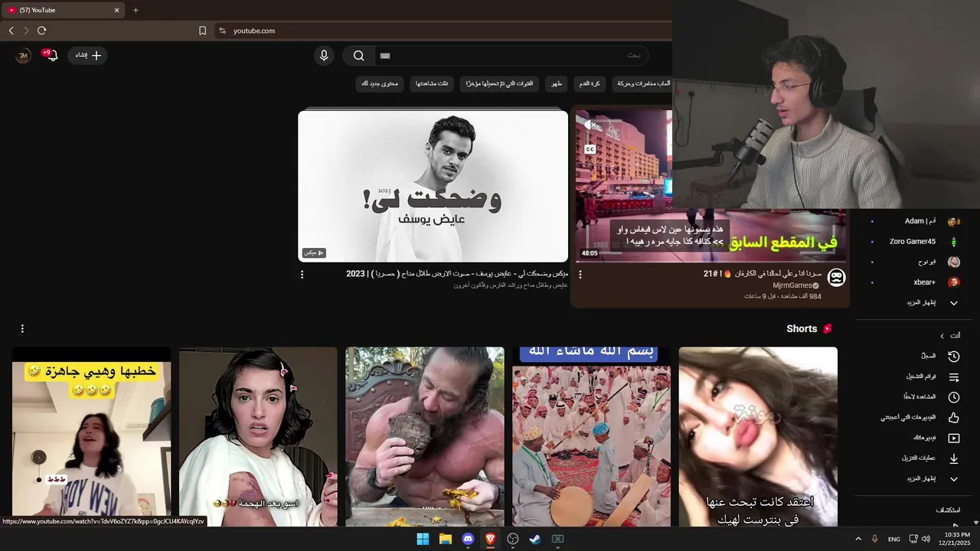Click the Create (إنشاء) plus button
This screenshot has width=980, height=551.
88,55
